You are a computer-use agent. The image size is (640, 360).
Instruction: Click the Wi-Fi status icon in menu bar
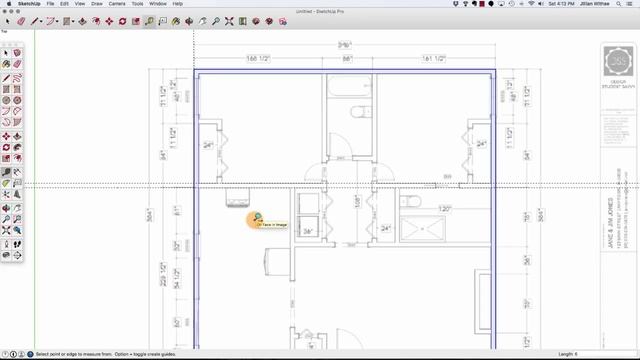[531, 4]
